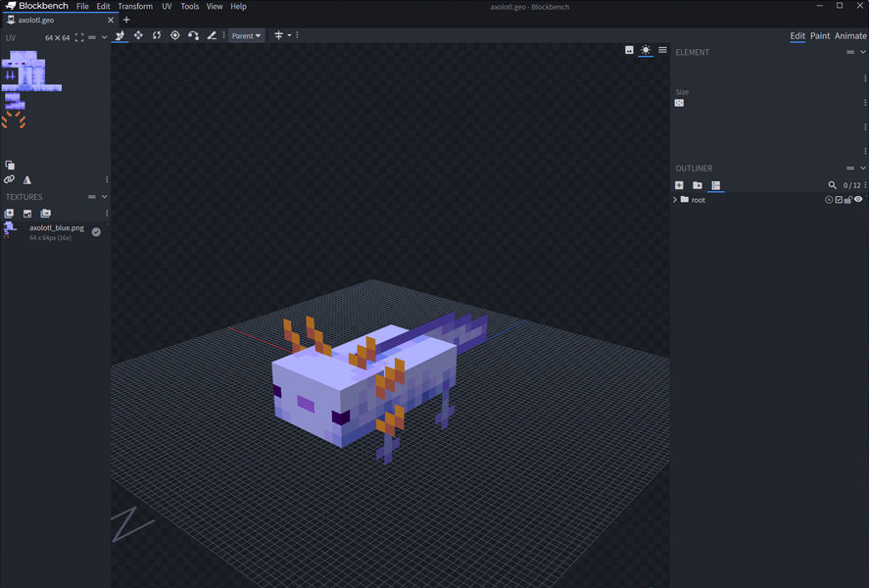Collapse the Element panel
869x588 pixels.
point(862,52)
